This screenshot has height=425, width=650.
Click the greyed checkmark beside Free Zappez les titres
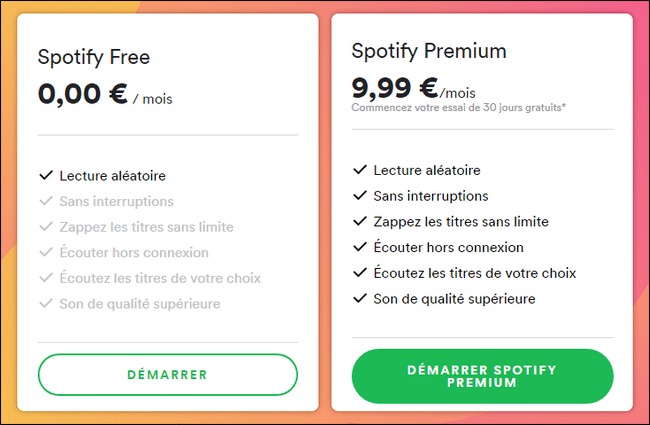click(x=45, y=227)
